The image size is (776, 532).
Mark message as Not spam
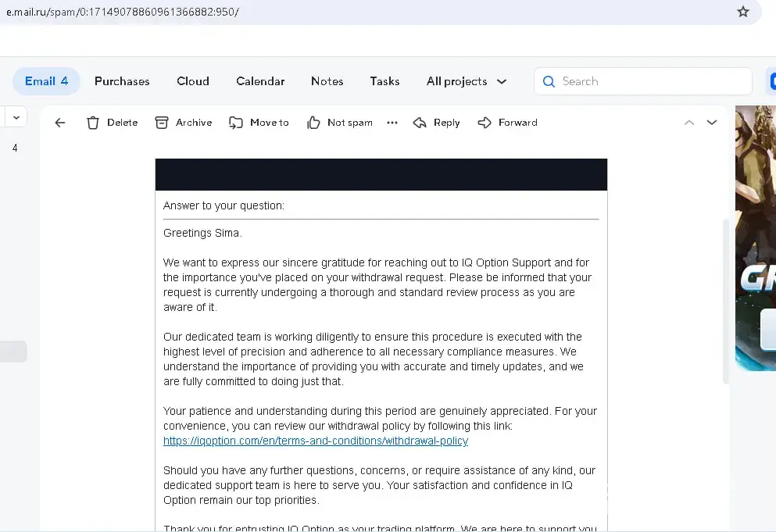340,123
